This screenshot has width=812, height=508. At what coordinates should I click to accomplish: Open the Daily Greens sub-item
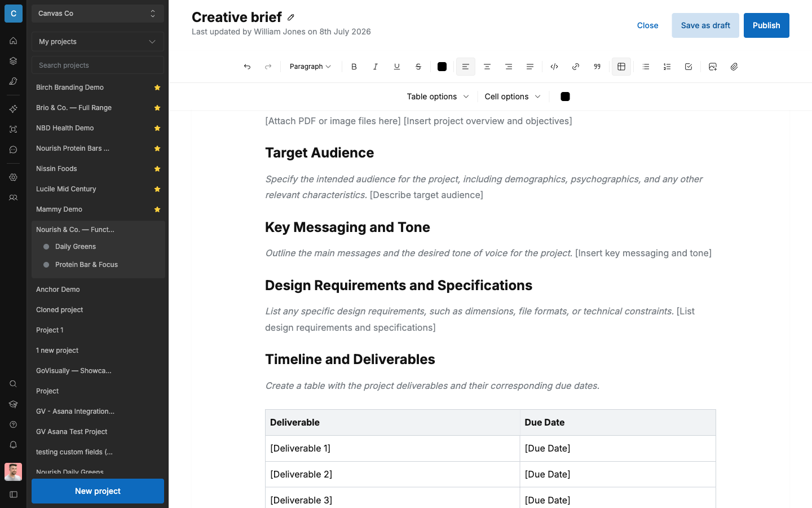(76, 247)
